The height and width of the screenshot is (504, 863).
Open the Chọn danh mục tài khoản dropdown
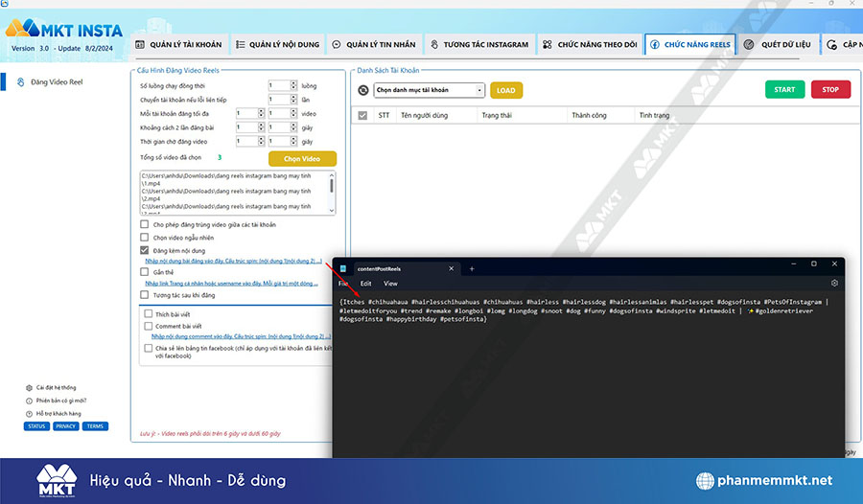(430, 90)
